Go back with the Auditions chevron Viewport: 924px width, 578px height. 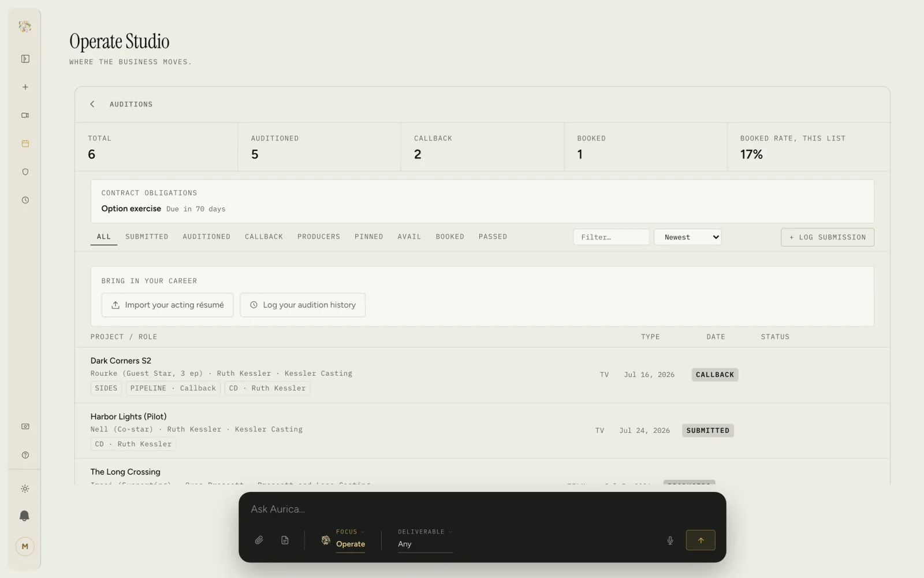[92, 104]
